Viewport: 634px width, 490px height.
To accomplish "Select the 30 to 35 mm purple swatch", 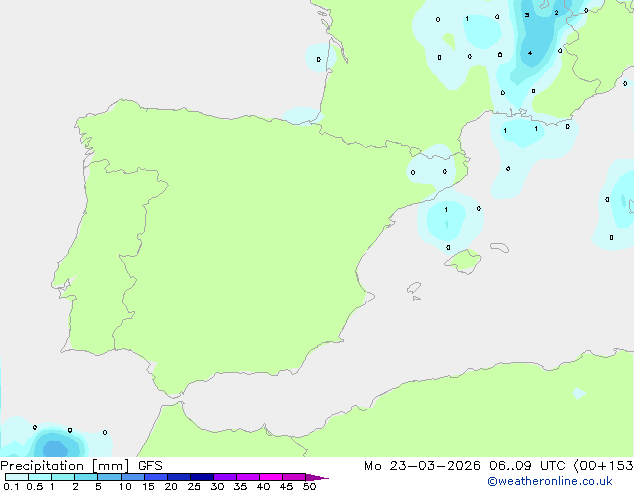I will [224, 477].
